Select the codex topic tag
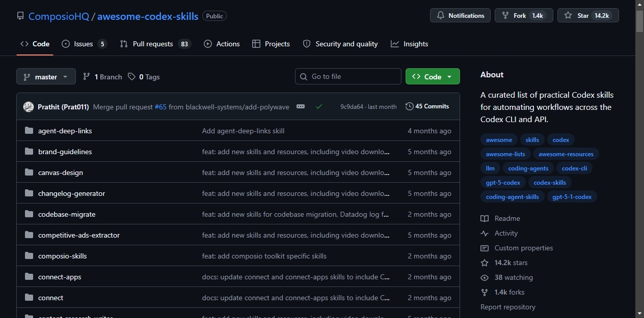 (561, 140)
